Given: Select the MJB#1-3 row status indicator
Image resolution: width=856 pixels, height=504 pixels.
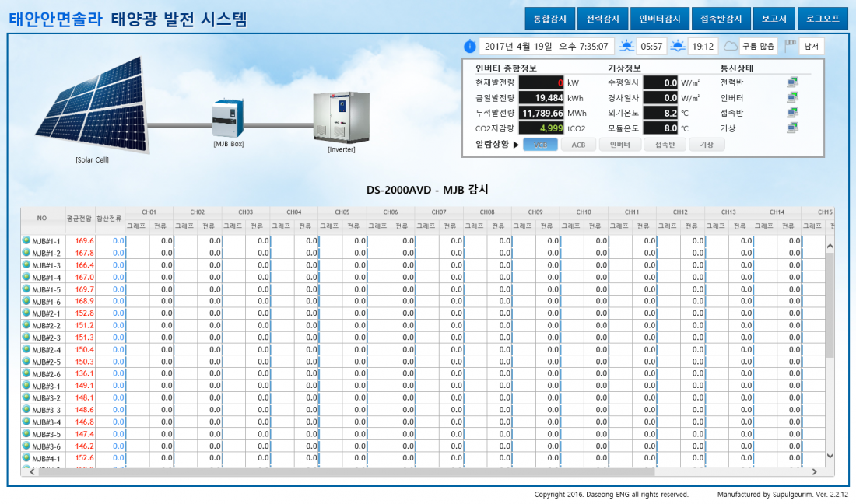Looking at the screenshot, I should point(26,265).
